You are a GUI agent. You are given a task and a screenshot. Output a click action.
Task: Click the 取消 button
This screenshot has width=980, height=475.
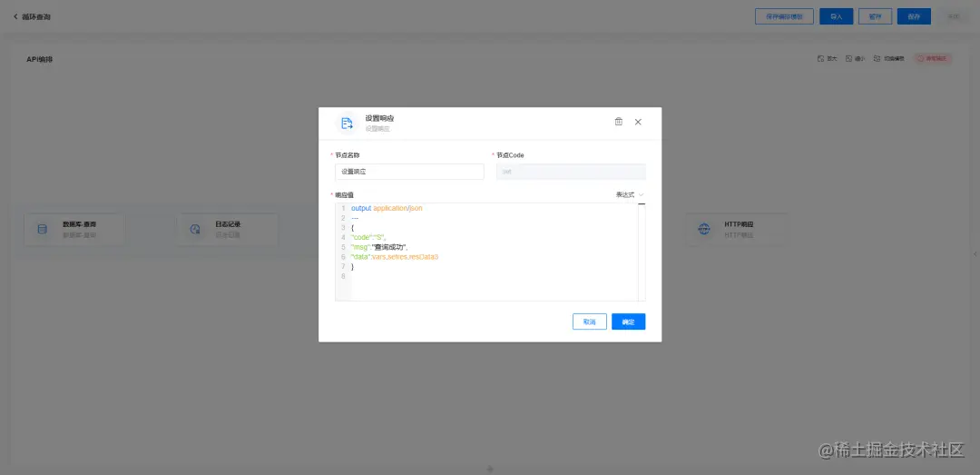[590, 322]
